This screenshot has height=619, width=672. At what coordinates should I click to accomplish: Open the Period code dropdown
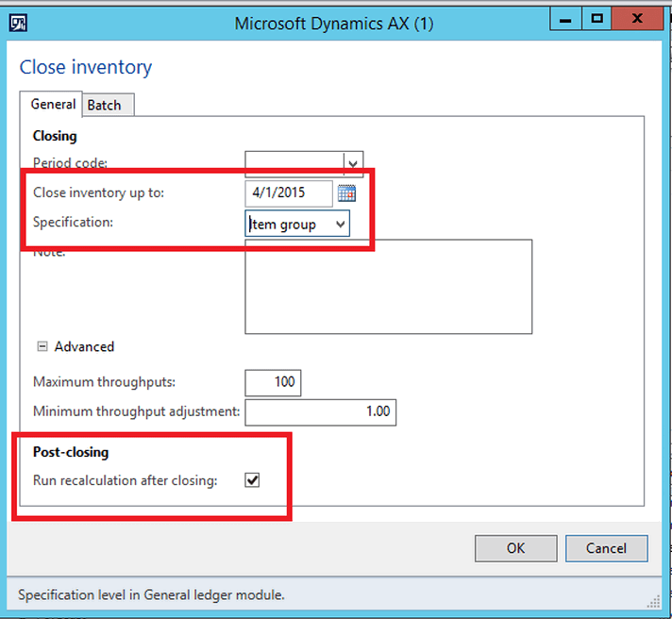353,163
